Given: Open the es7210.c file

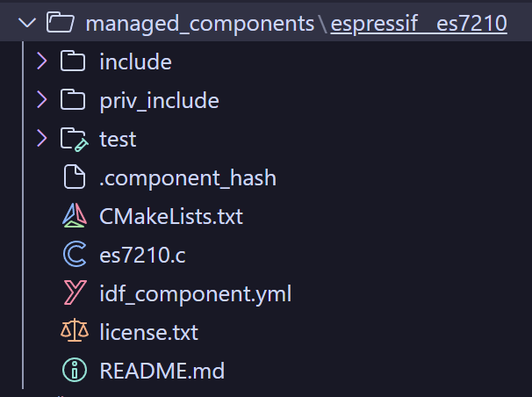Looking at the screenshot, I should [x=142, y=255].
